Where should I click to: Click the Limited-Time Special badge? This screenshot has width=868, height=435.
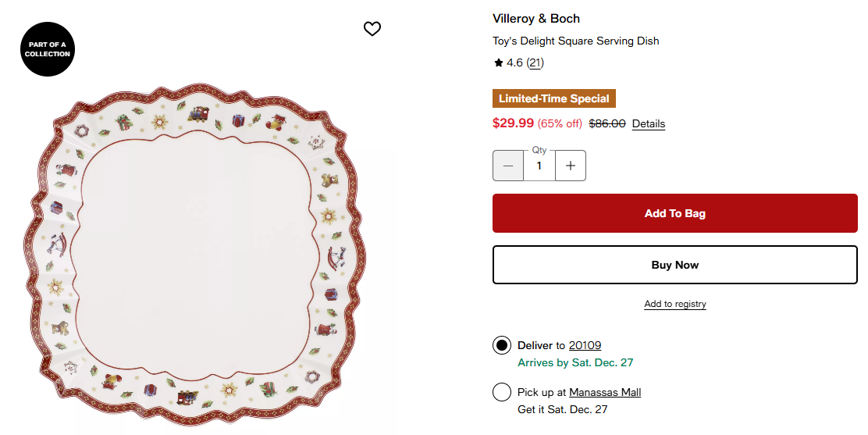(554, 98)
